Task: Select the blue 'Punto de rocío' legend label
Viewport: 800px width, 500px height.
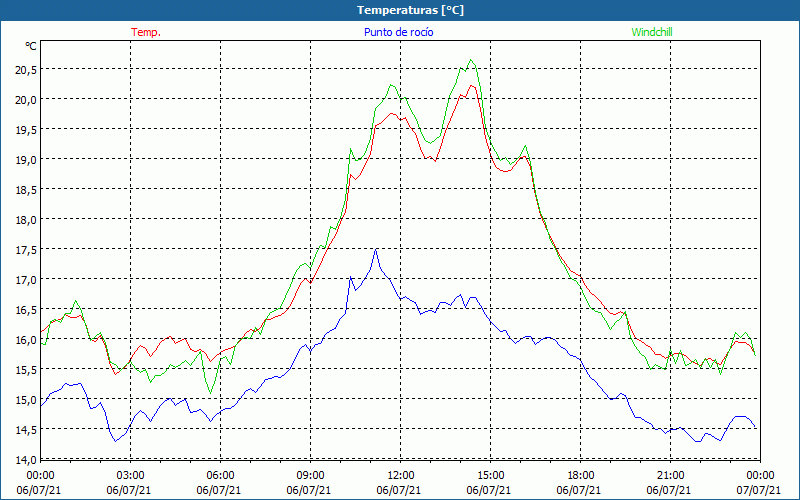Action: [x=398, y=32]
